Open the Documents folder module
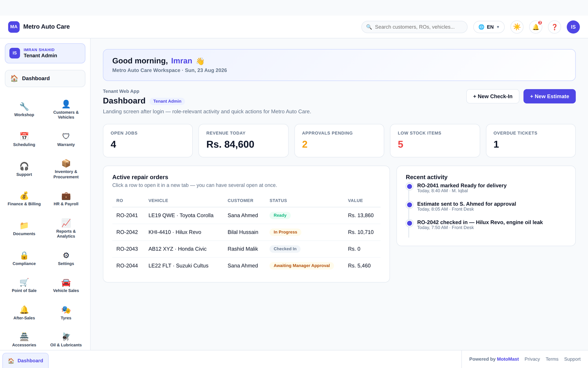Screen dimensions: 588x368 24,229
